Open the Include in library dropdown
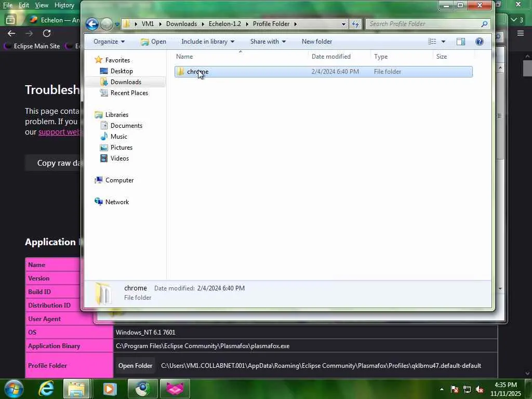This screenshot has width=532, height=399. 208,42
